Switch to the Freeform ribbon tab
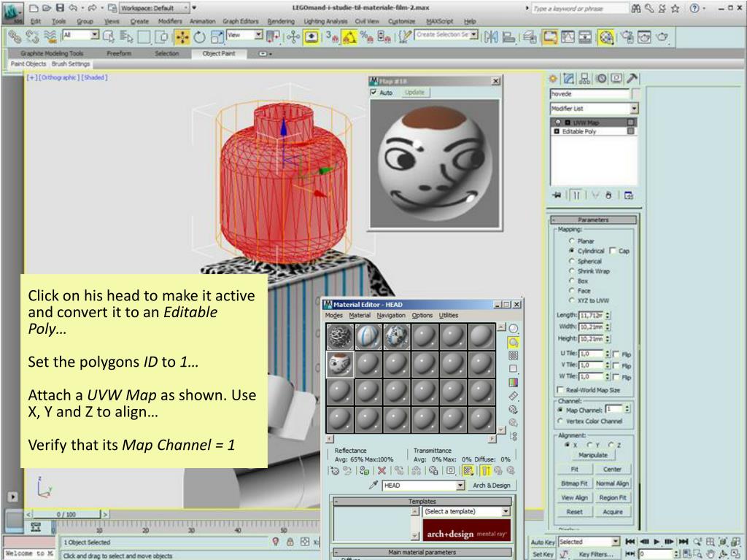This screenshot has height=560, width=747. tap(119, 53)
